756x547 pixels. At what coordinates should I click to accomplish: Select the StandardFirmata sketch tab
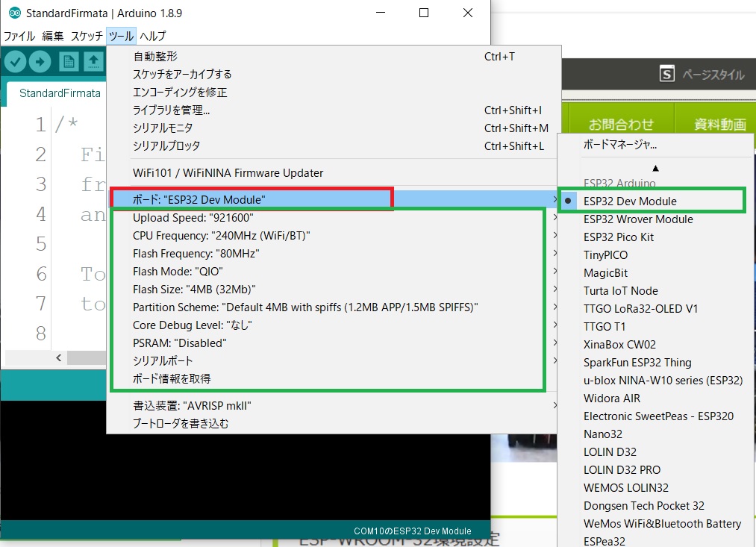[60, 93]
